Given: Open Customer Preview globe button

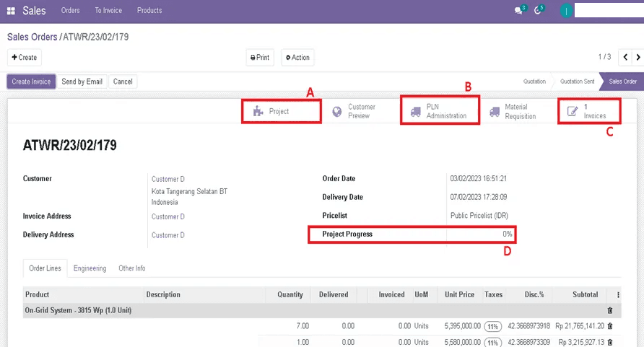Looking at the screenshot, I should (x=354, y=112).
